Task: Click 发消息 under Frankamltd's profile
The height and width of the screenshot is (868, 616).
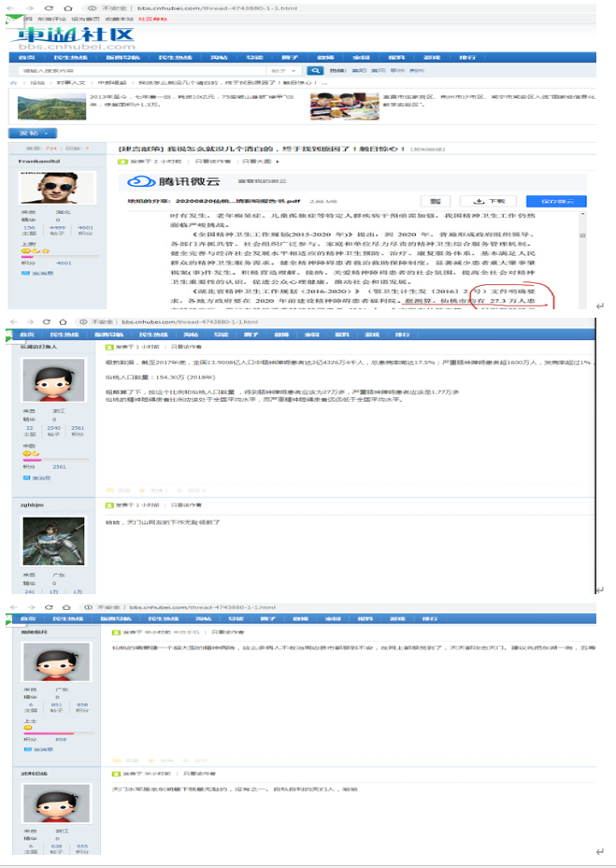Action: click(37, 274)
